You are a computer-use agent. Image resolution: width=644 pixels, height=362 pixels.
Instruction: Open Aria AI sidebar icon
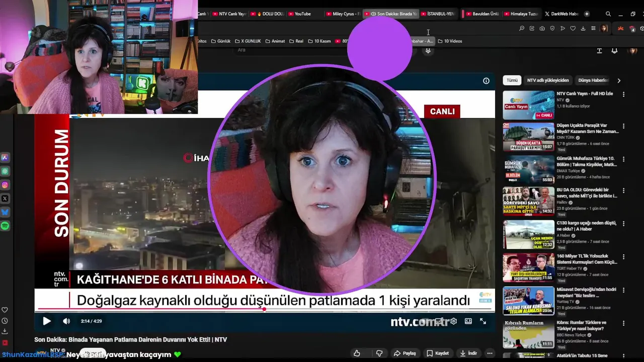point(5,157)
